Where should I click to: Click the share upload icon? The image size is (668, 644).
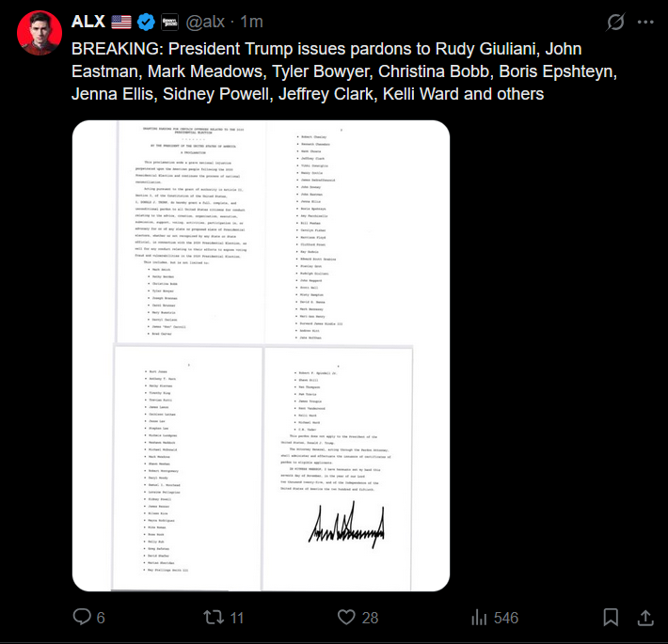click(x=645, y=617)
